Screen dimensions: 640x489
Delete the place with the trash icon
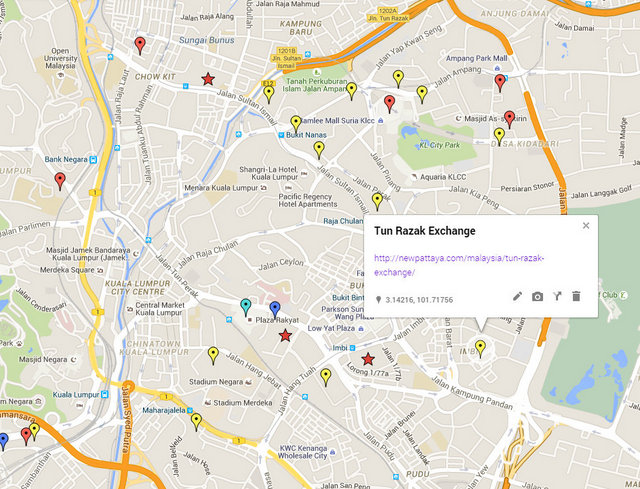coord(576,296)
